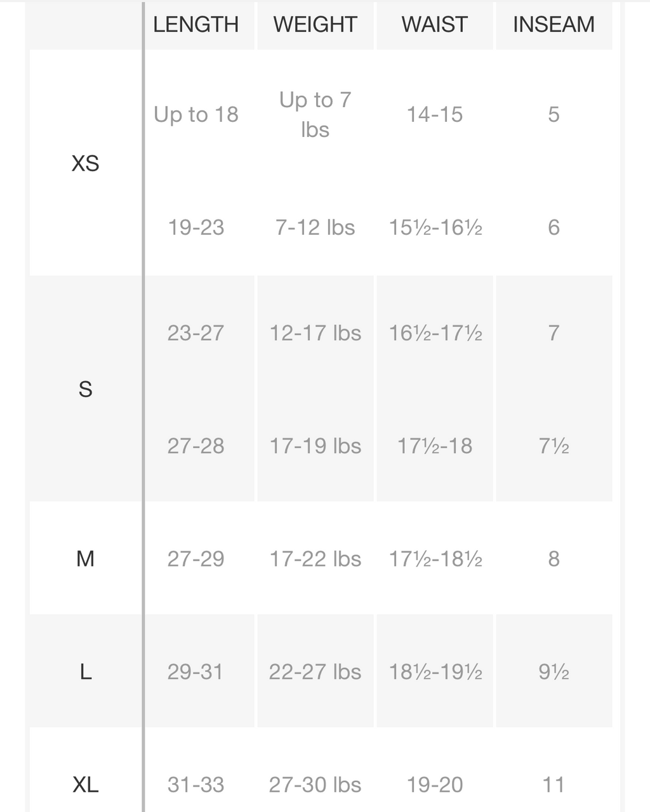
Task: Select the 9½ inseam cell
Action: tap(554, 671)
